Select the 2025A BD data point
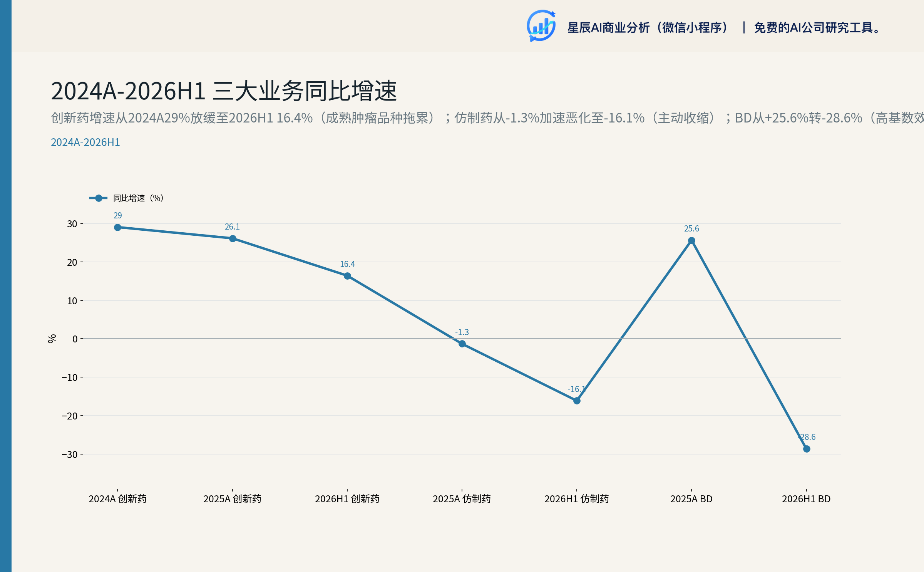This screenshot has height=572, width=924. tap(691, 241)
